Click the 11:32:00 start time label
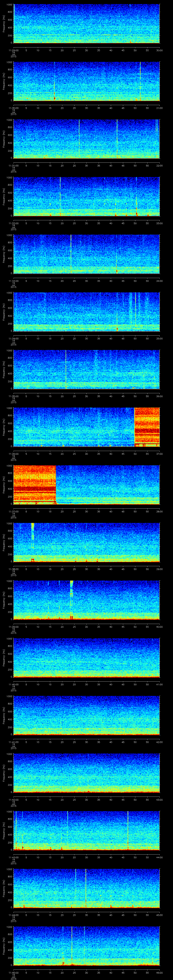 point(13,223)
